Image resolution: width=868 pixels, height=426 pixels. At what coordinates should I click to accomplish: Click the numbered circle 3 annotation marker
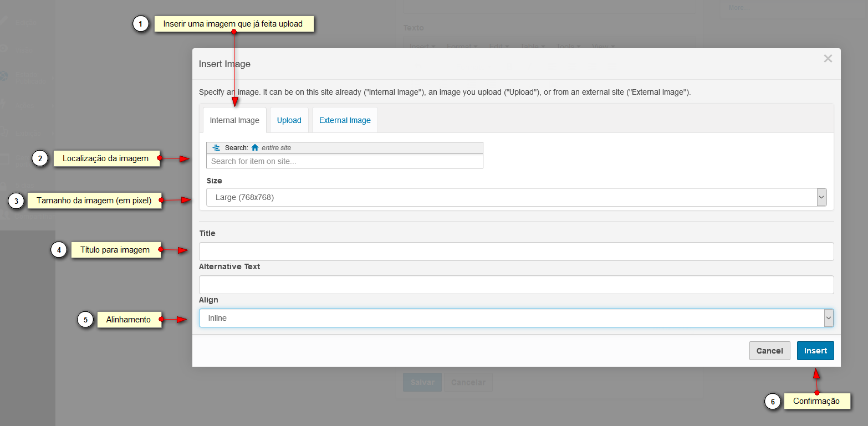(16, 201)
